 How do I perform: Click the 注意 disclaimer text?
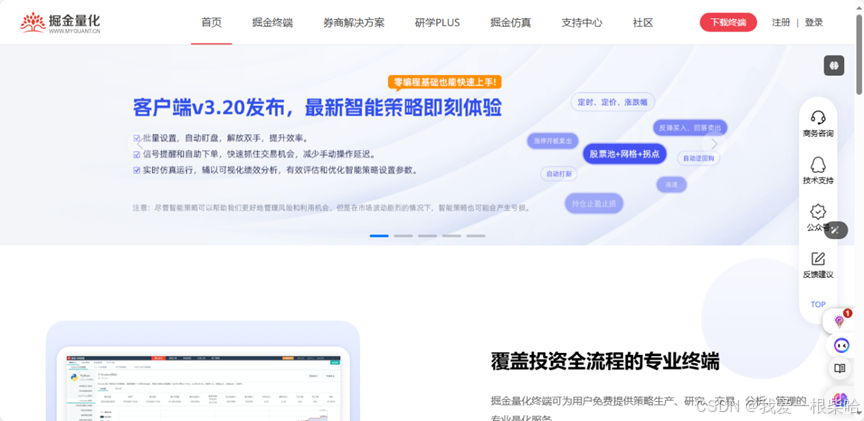pyautogui.click(x=332, y=208)
